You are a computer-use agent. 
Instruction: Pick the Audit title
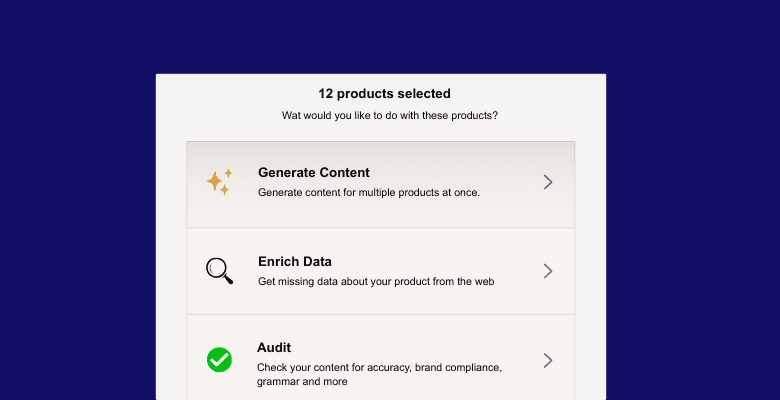tap(274, 348)
